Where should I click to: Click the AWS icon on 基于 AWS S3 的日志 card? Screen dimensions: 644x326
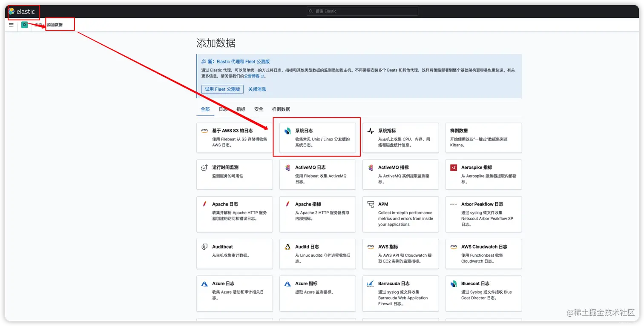(204, 131)
